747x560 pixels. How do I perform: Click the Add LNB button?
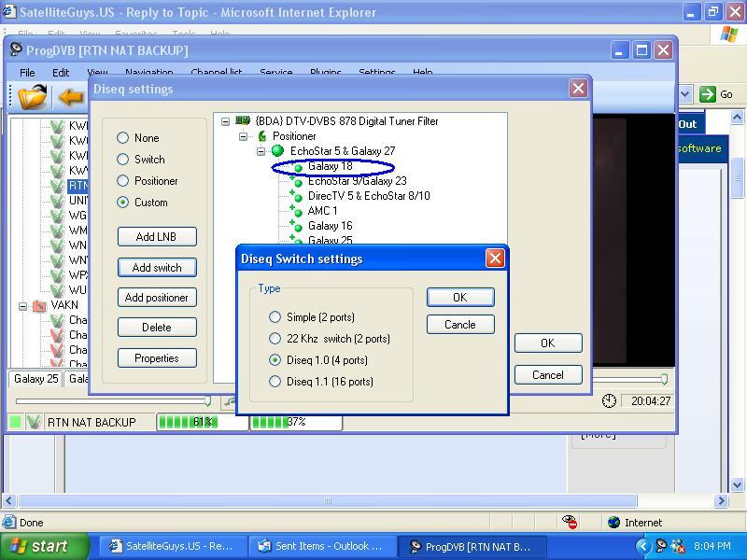[157, 237]
